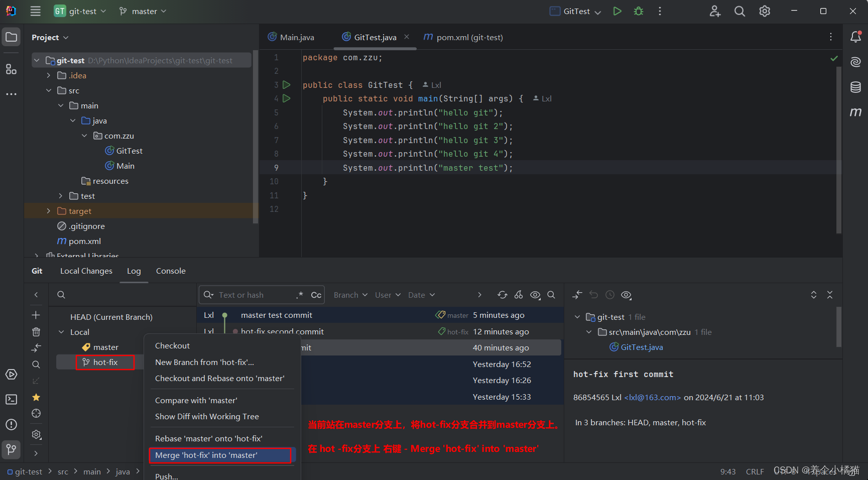Screen dimensions: 868x480
Task: Open the Database tool window
Action: tap(855, 87)
